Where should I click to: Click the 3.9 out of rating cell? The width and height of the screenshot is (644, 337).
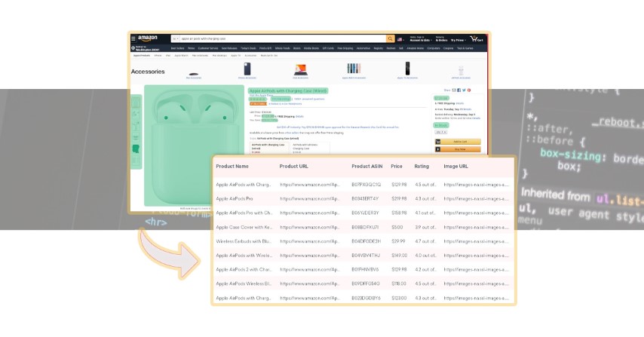425,227
